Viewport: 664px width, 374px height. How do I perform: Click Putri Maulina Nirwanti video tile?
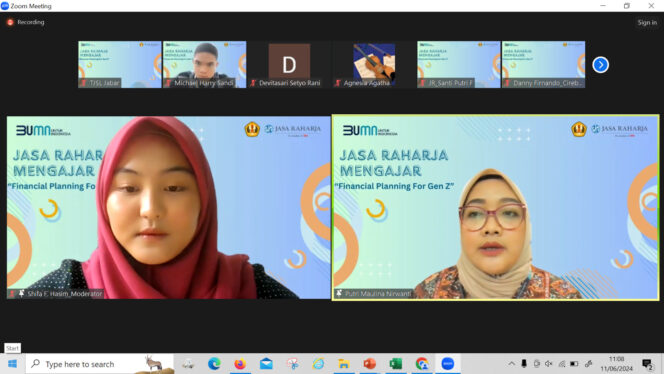tap(495, 208)
